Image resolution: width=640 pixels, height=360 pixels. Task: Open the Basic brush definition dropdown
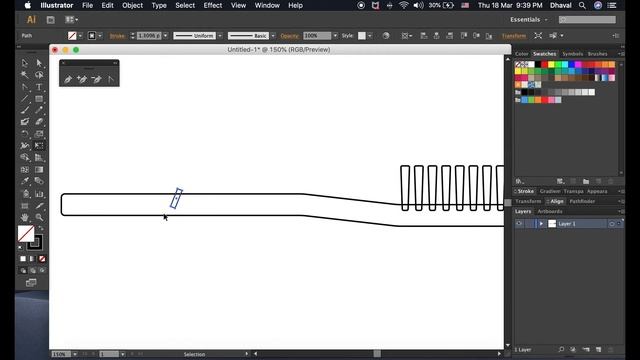coord(273,36)
